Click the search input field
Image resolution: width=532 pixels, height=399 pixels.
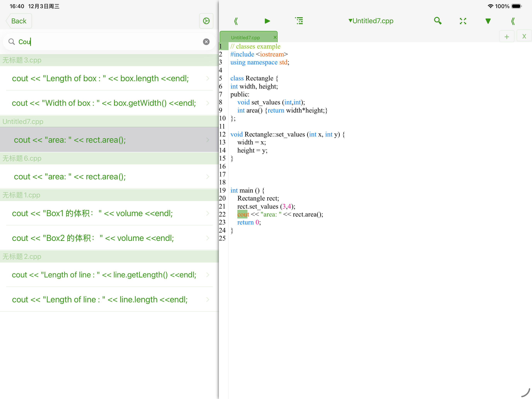[x=108, y=42]
